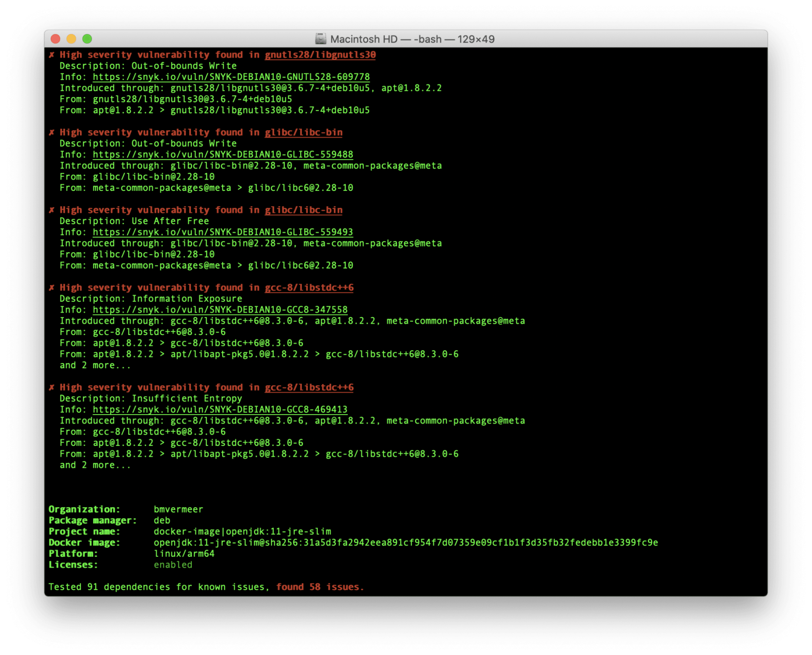Click the licenses value 'enabled'
The height and width of the screenshot is (655, 812).
173,565
